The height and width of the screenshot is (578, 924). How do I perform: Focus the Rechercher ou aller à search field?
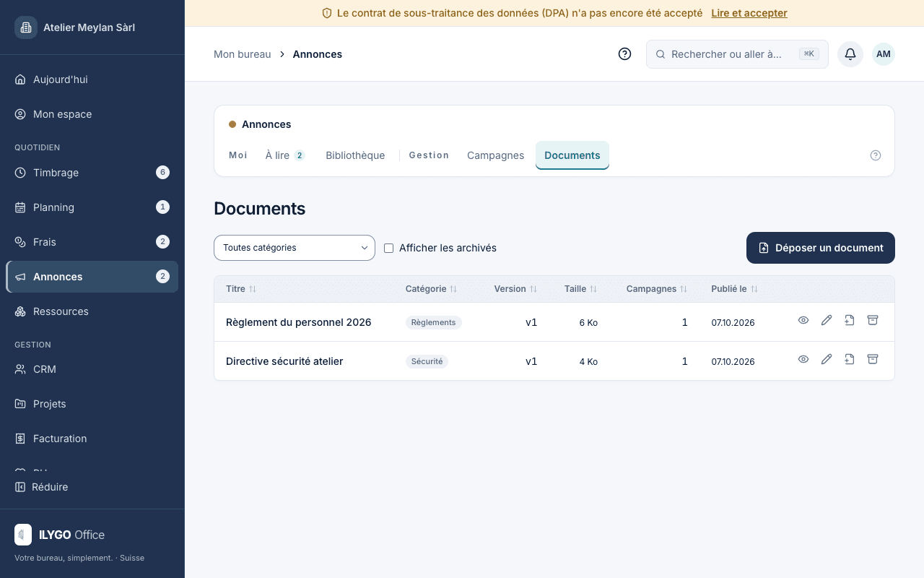point(737,54)
